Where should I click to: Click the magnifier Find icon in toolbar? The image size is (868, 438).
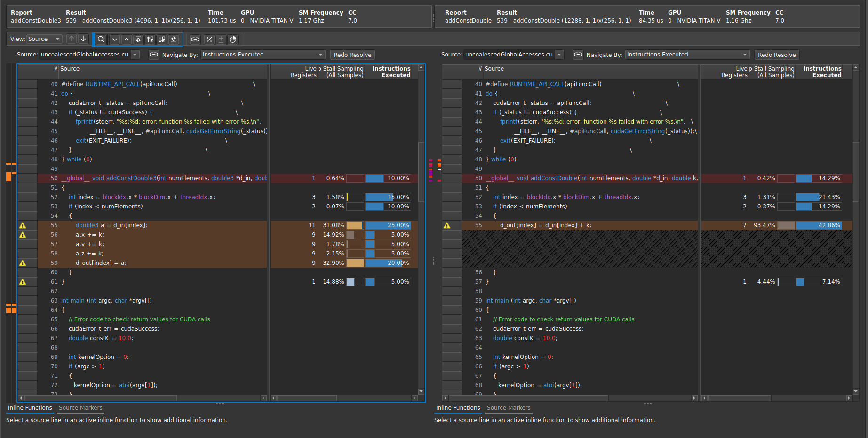(101, 40)
